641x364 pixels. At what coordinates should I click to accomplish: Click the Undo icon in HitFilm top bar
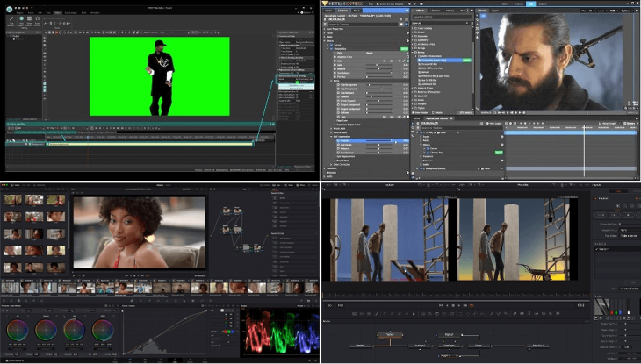410,4
